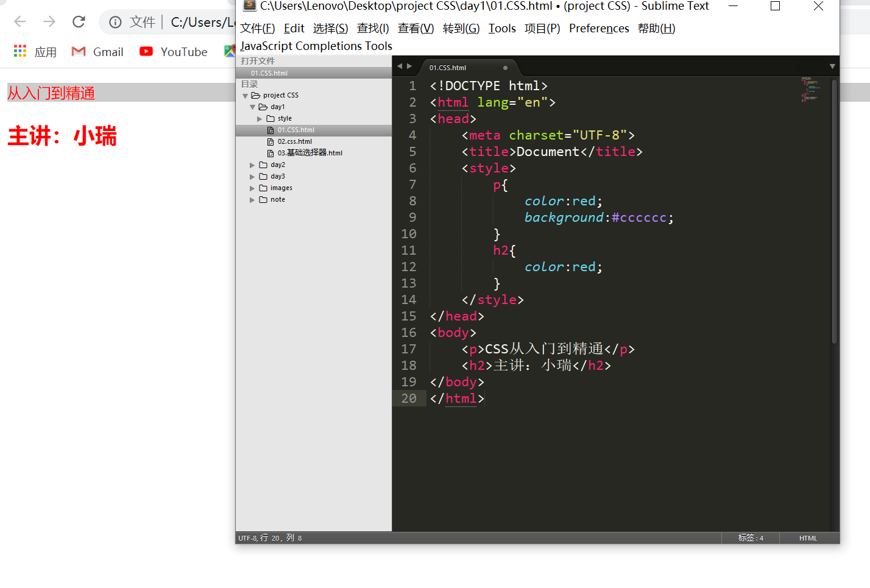Image resolution: width=870 pixels, height=588 pixels.
Task: Click the browser forward arrow
Action: coord(49,22)
